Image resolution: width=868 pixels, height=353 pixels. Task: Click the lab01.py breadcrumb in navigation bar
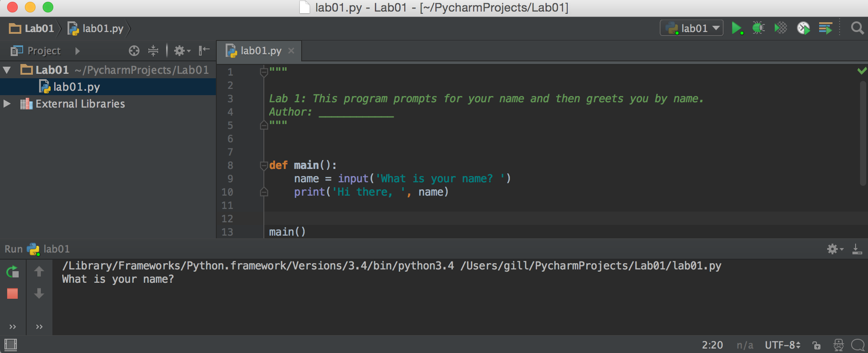pos(96,28)
